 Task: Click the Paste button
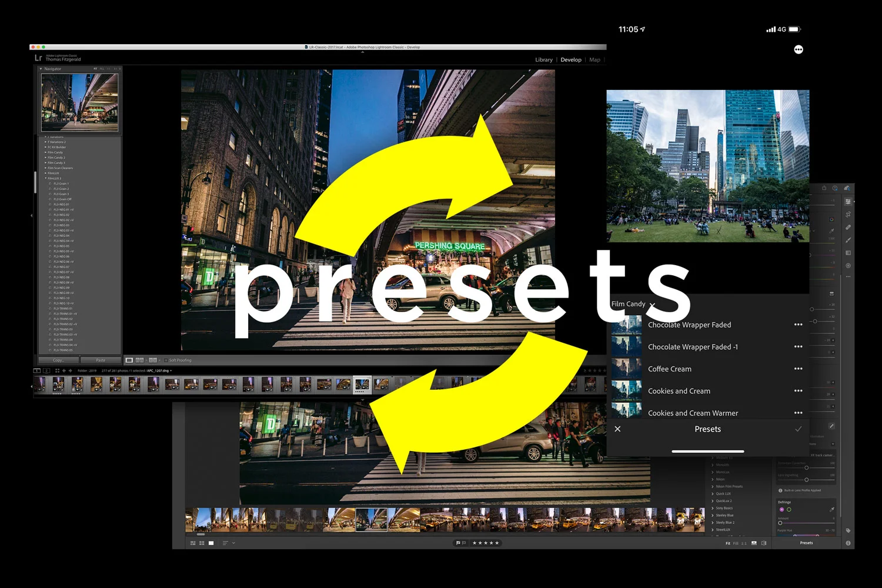coord(101,360)
